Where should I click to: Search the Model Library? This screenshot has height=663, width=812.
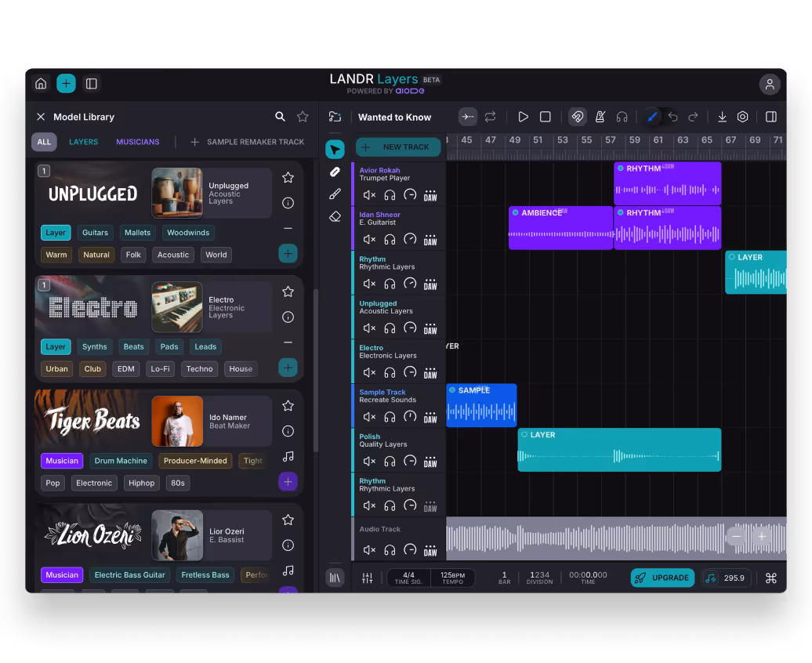tap(280, 117)
